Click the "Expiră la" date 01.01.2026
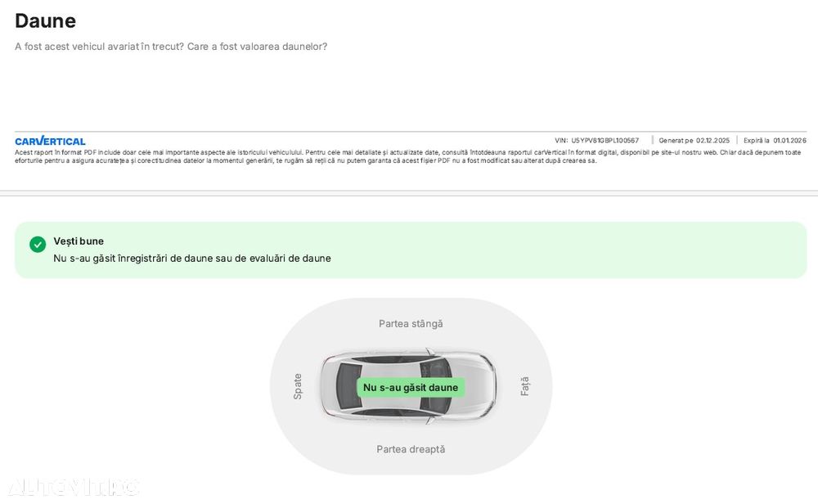818x504 pixels. tap(789, 141)
